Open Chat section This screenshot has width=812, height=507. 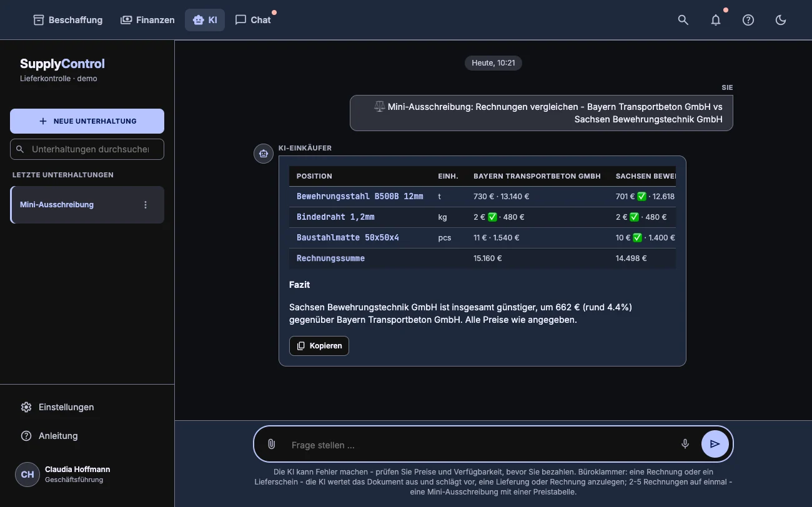tap(253, 20)
